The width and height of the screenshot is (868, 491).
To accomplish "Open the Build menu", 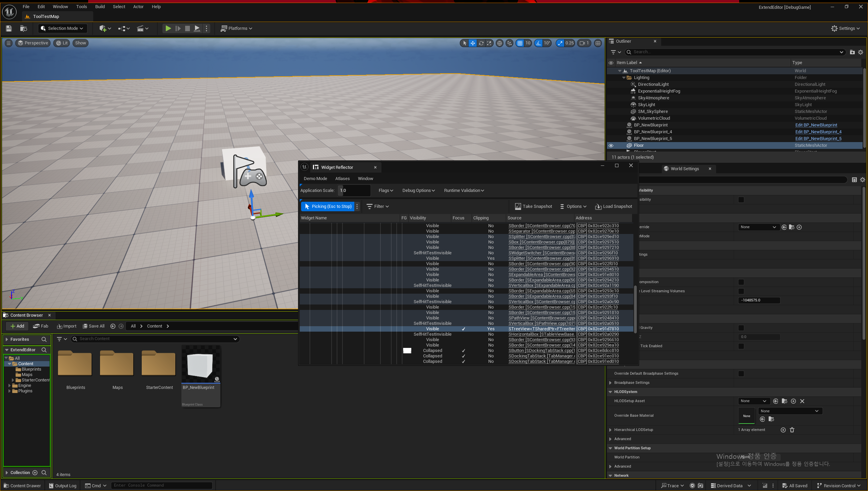I will click(100, 6).
